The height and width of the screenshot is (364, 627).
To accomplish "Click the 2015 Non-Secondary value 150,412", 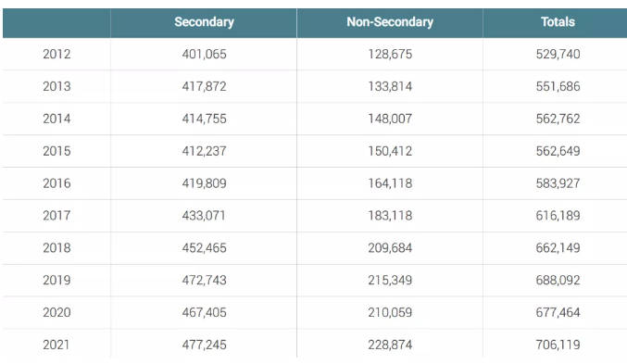I will [390, 151].
